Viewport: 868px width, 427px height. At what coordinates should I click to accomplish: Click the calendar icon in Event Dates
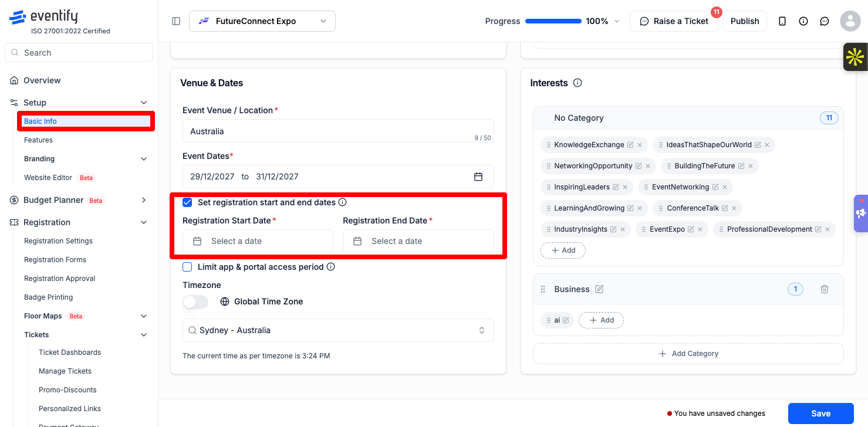[x=478, y=177]
